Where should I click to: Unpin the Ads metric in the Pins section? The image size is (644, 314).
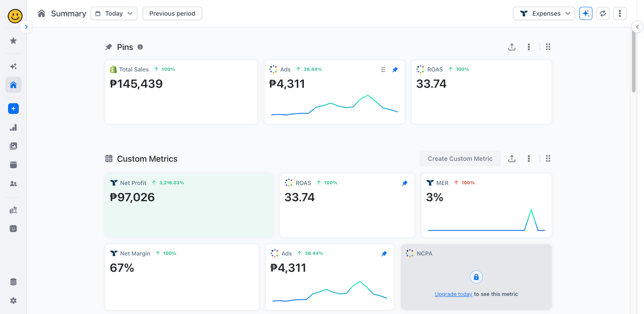395,69
